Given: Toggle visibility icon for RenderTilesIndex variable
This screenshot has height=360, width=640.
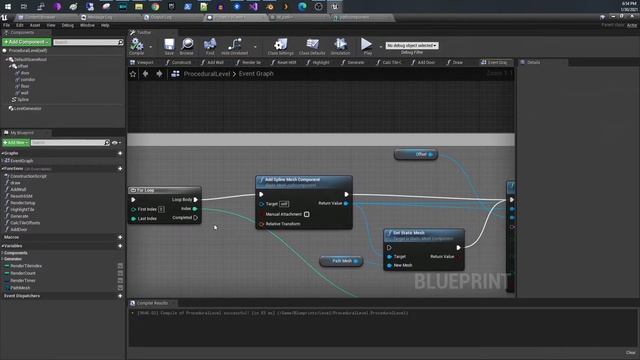Looking at the screenshot, I should coord(120,266).
